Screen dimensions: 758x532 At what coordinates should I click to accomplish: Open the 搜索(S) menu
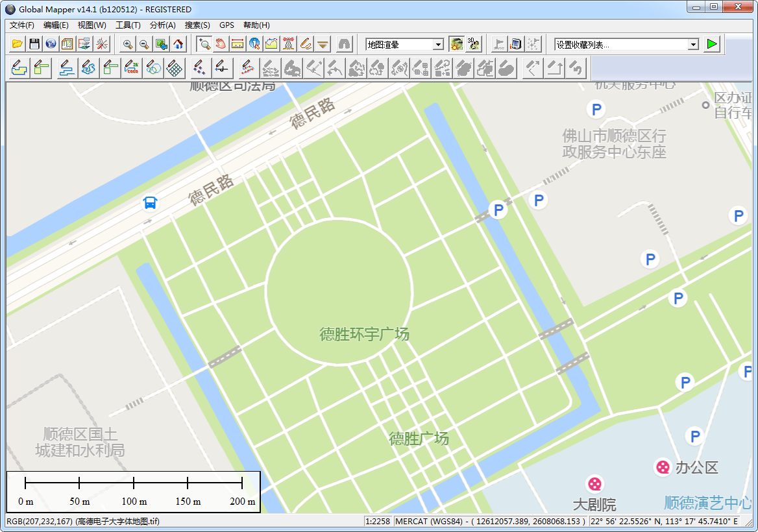(197, 25)
